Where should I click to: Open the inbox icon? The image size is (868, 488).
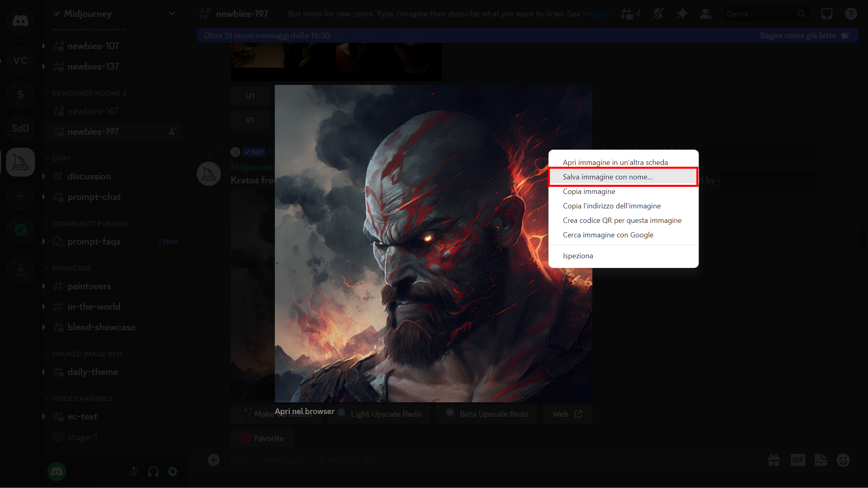pos(827,14)
